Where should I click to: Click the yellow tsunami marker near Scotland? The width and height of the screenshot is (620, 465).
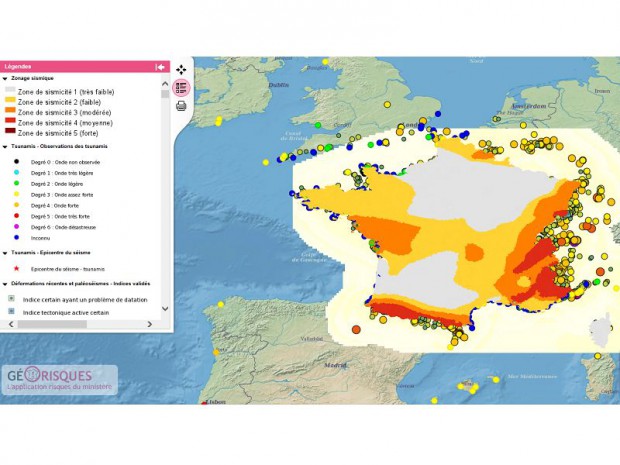pyautogui.click(x=325, y=62)
